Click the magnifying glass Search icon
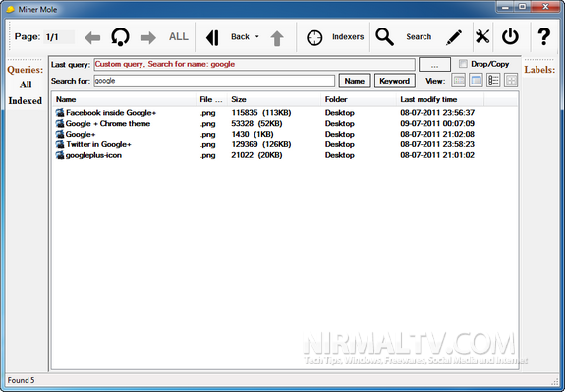This screenshot has width=565, height=392. click(x=384, y=36)
